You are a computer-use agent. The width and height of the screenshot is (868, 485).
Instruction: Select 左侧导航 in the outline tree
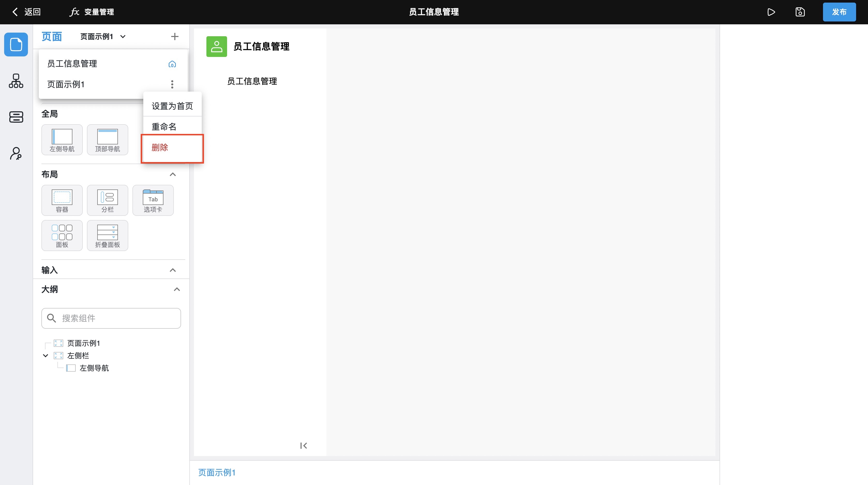coord(94,368)
